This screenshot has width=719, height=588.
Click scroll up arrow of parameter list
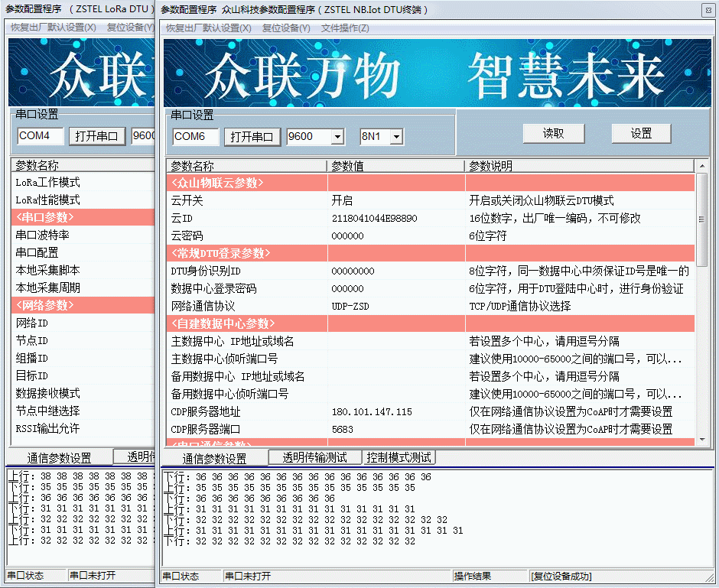(x=701, y=165)
